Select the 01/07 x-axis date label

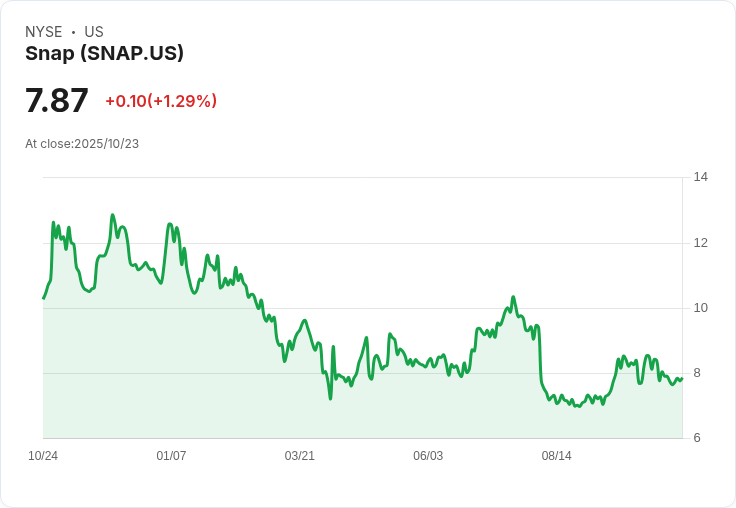pos(171,456)
